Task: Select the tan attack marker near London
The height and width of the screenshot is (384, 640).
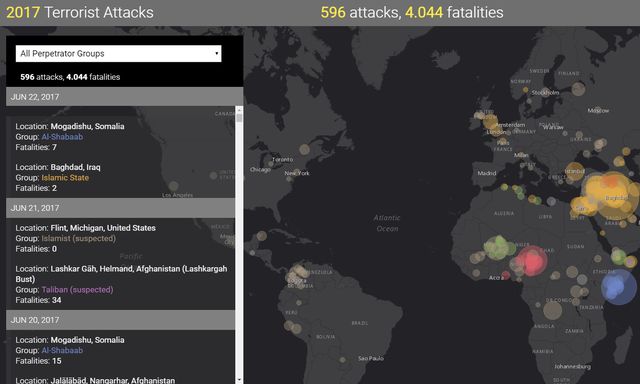Action: point(490,122)
